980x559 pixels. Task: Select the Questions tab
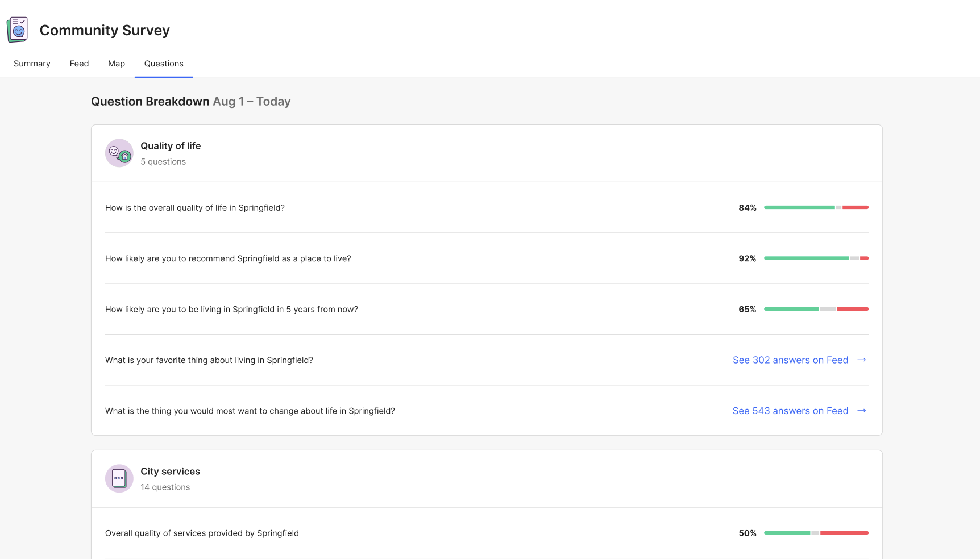pyautogui.click(x=164, y=64)
